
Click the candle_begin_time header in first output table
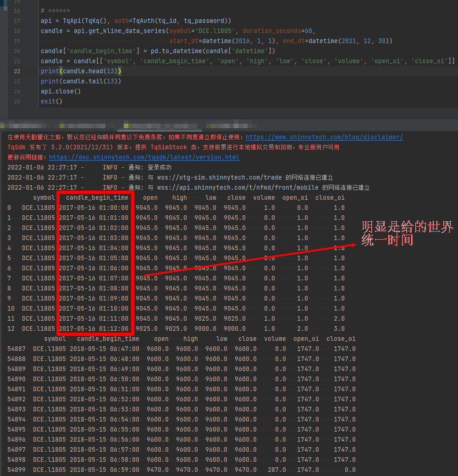pos(97,198)
